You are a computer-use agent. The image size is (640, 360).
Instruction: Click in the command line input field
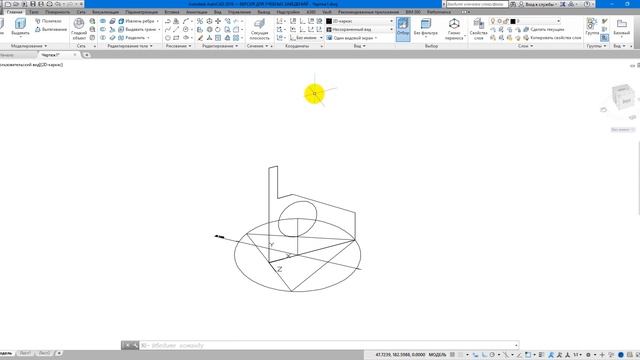click(327, 345)
